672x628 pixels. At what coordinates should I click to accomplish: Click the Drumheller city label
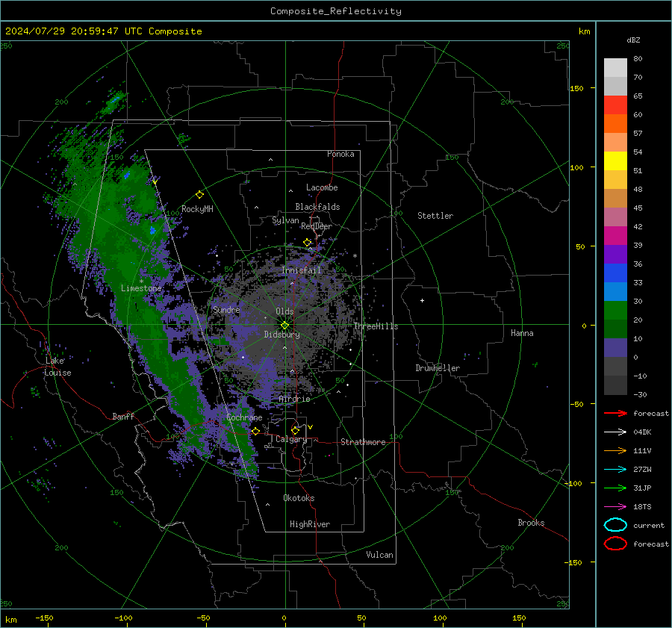(438, 368)
